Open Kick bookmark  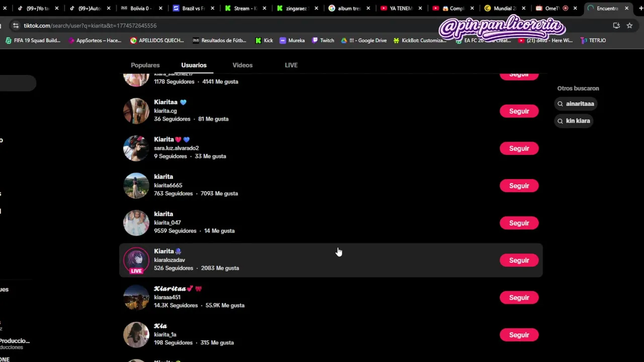(x=264, y=40)
